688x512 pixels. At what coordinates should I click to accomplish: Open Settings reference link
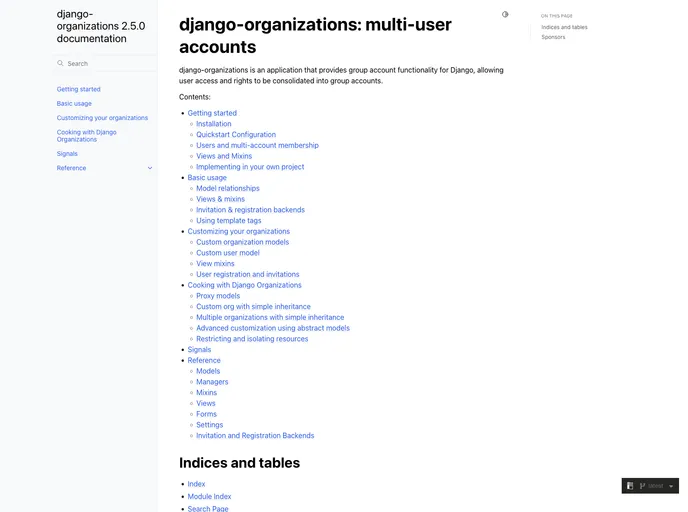pos(210,425)
